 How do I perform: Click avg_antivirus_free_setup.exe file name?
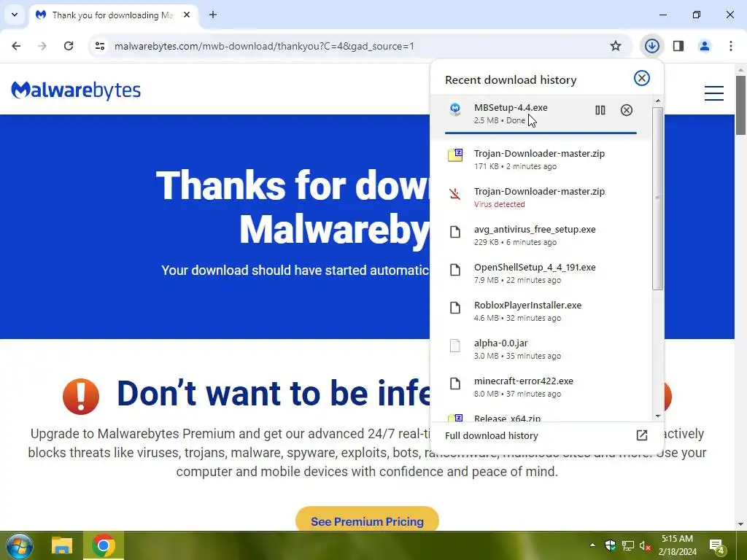click(x=535, y=229)
